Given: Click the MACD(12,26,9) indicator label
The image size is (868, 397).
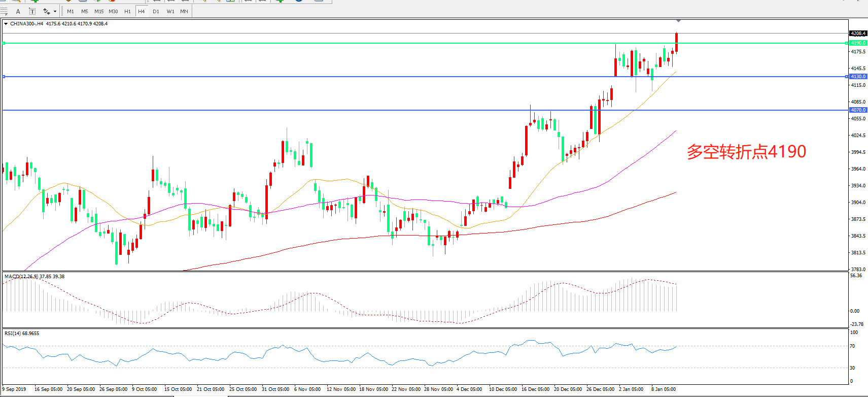Looking at the screenshot, I should [21, 277].
